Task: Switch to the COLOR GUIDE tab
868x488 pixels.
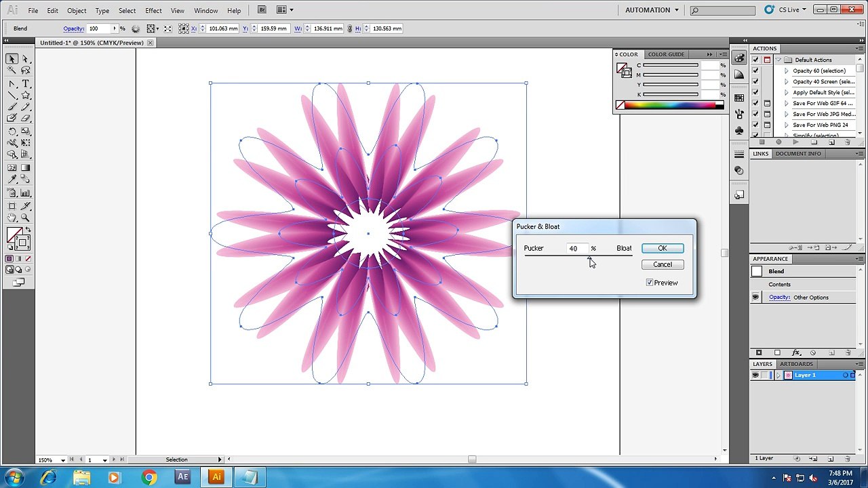Action: click(x=666, y=54)
